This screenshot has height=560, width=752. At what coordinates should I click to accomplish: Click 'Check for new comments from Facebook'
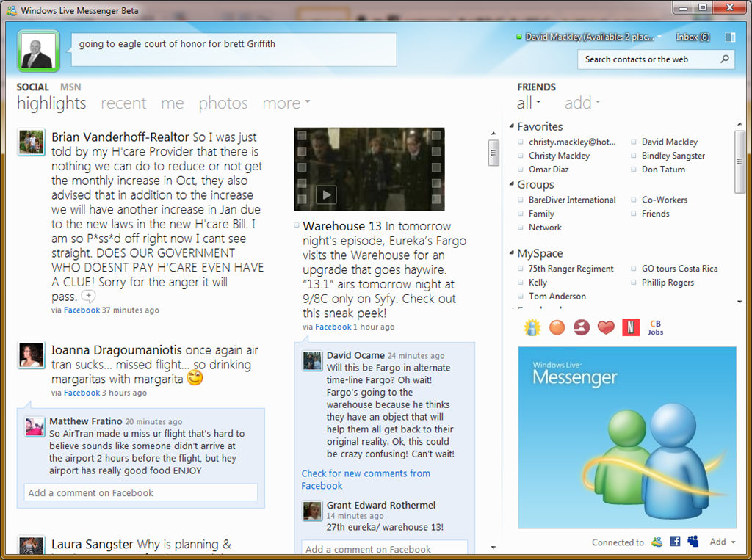click(366, 479)
